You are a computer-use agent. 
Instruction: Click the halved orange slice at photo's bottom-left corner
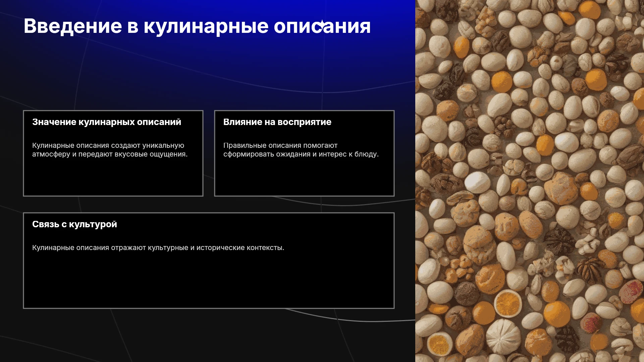click(x=439, y=344)
